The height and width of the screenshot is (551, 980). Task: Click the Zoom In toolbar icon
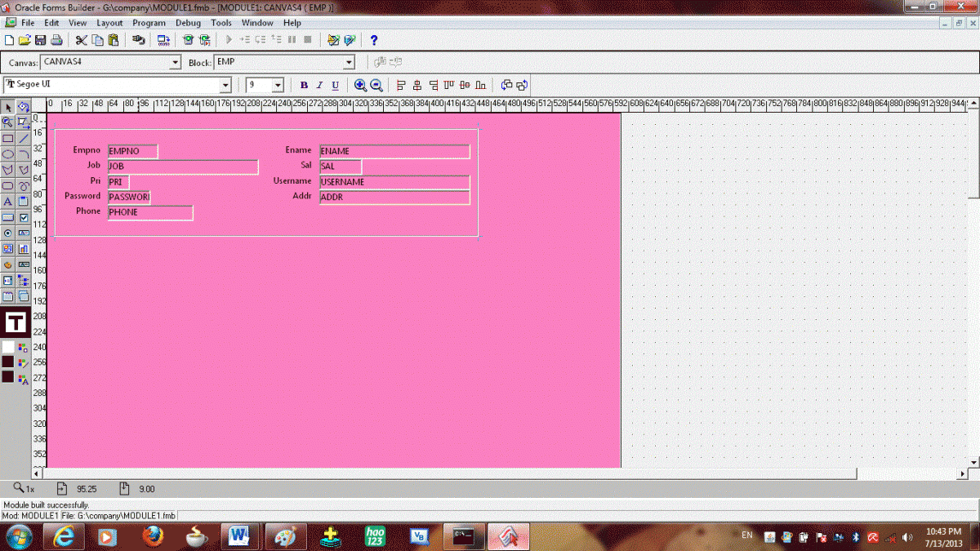click(x=360, y=85)
